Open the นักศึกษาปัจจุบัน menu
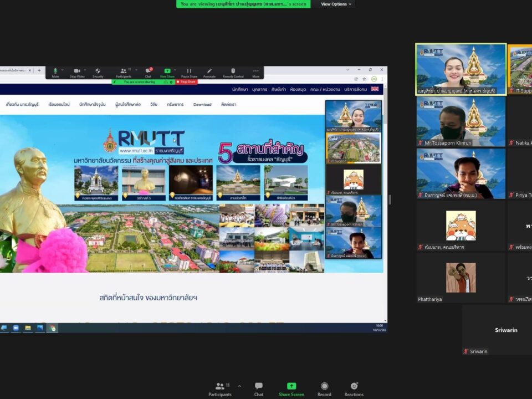532x399 pixels. [x=93, y=105]
